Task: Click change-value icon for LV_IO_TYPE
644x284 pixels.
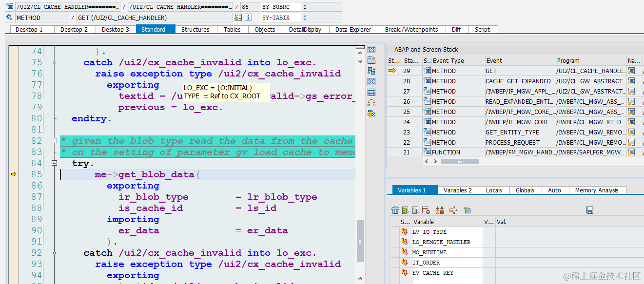Action: 405,232
